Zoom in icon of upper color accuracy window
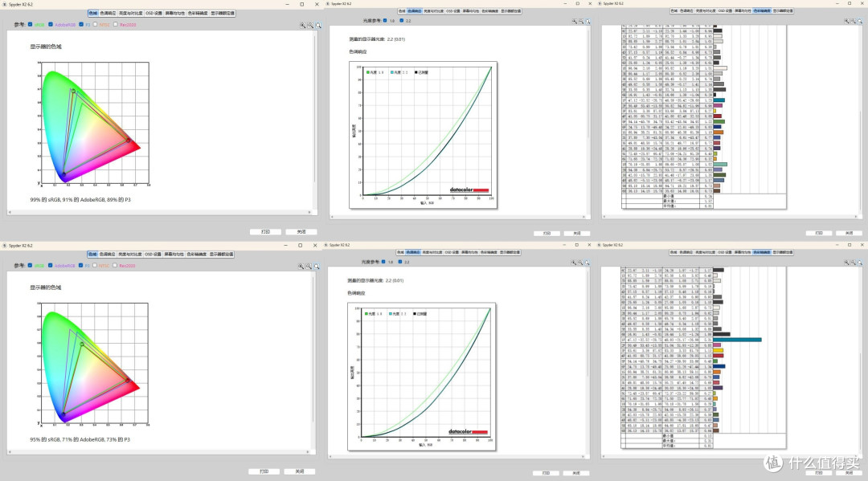 [x=846, y=21]
